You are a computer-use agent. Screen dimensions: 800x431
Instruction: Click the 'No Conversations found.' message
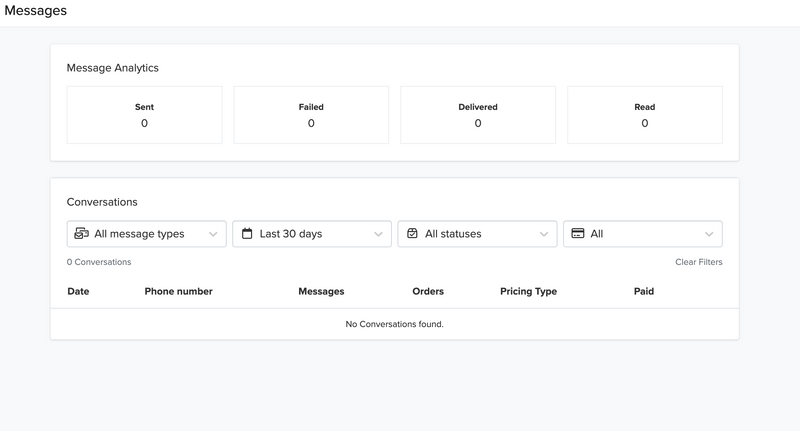[394, 324]
